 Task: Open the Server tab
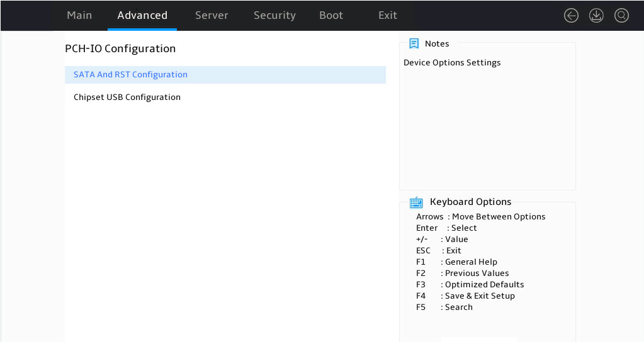[x=212, y=15]
